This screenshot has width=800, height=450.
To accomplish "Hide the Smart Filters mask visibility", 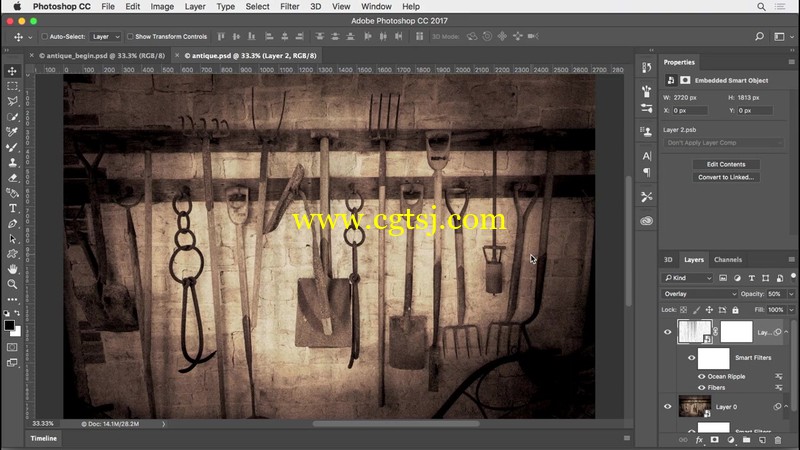I will (691, 358).
